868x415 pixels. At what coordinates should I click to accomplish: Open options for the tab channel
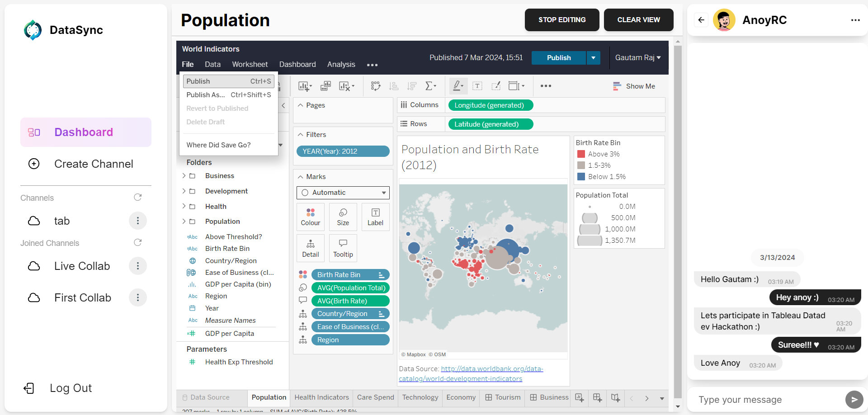(x=138, y=221)
